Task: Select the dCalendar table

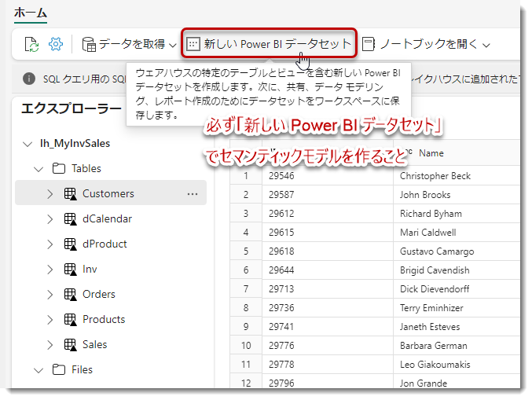Action: [x=107, y=218]
